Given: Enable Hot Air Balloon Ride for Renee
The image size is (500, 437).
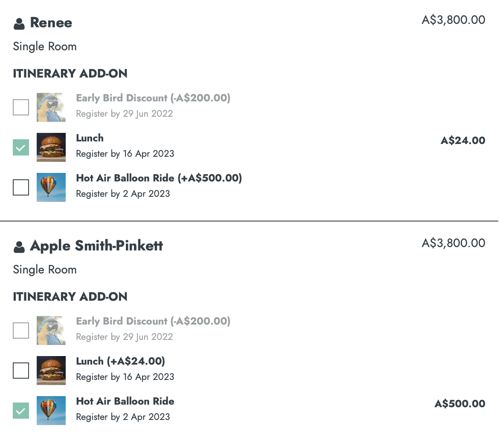Looking at the screenshot, I should pyautogui.click(x=21, y=187).
